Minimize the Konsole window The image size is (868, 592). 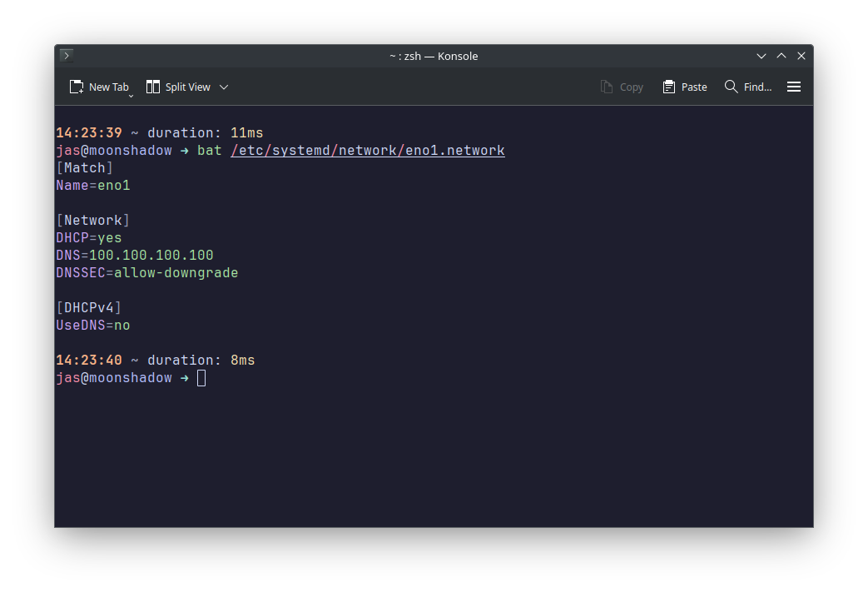pyautogui.click(x=761, y=56)
